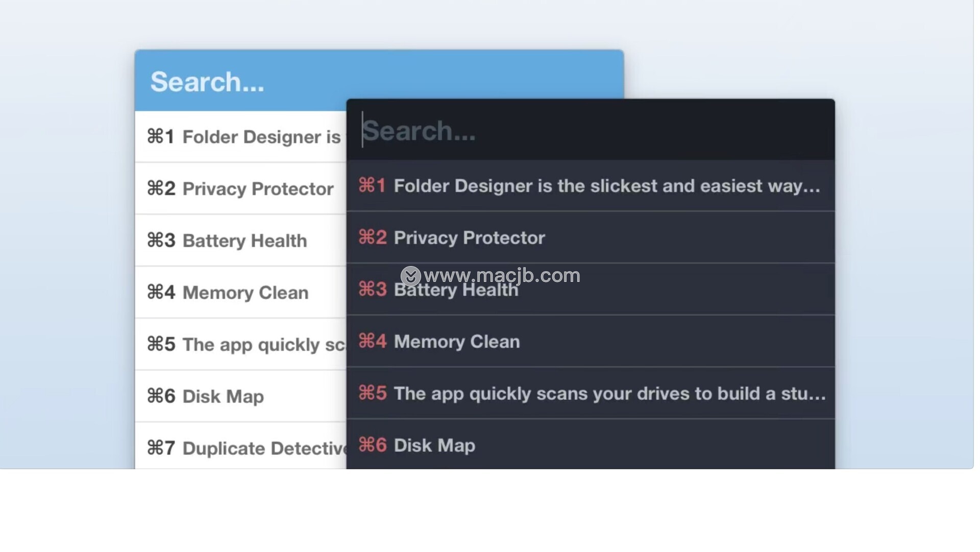Viewport: 980px width, 552px height.
Task: Select Privacy Protector row in light window
Action: (x=240, y=188)
